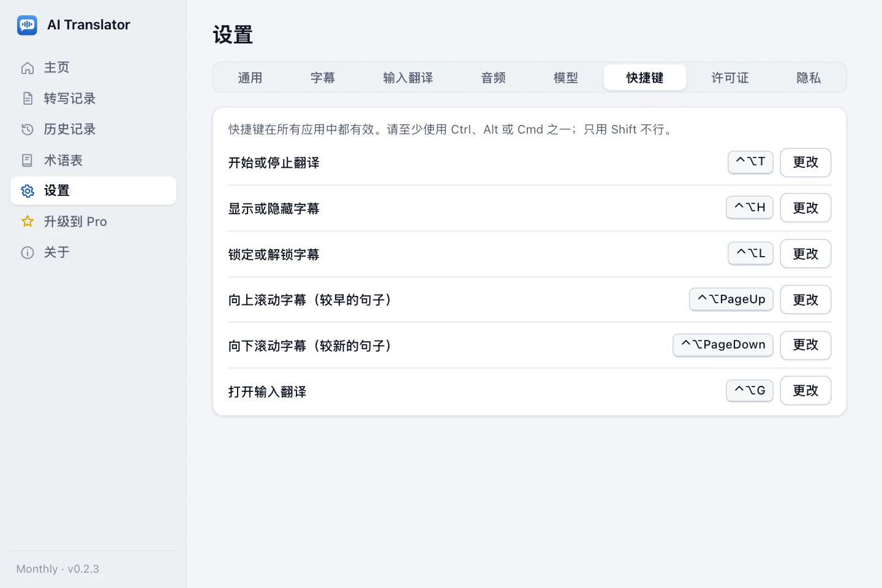This screenshot has height=588, width=882.
Task: Open the 输入翻译 tab
Action: tap(408, 78)
